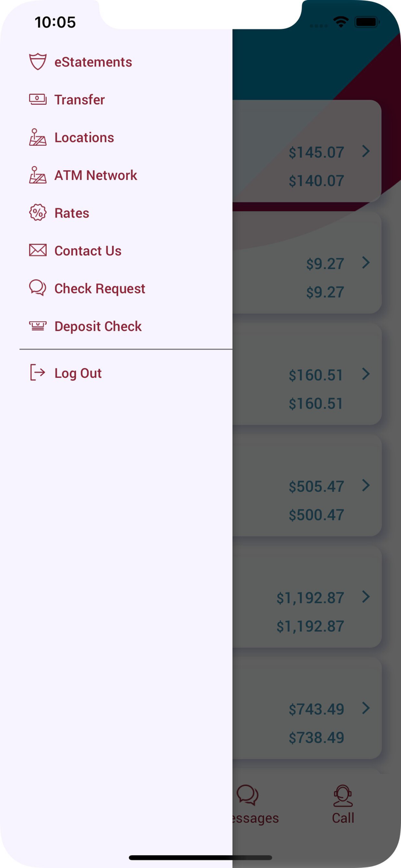Tap the ATM Network map icon
This screenshot has width=401, height=868.
[x=38, y=175]
